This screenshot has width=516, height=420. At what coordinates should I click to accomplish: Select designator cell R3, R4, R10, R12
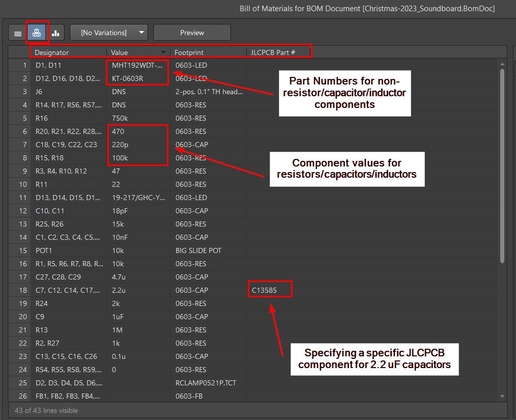69,171
